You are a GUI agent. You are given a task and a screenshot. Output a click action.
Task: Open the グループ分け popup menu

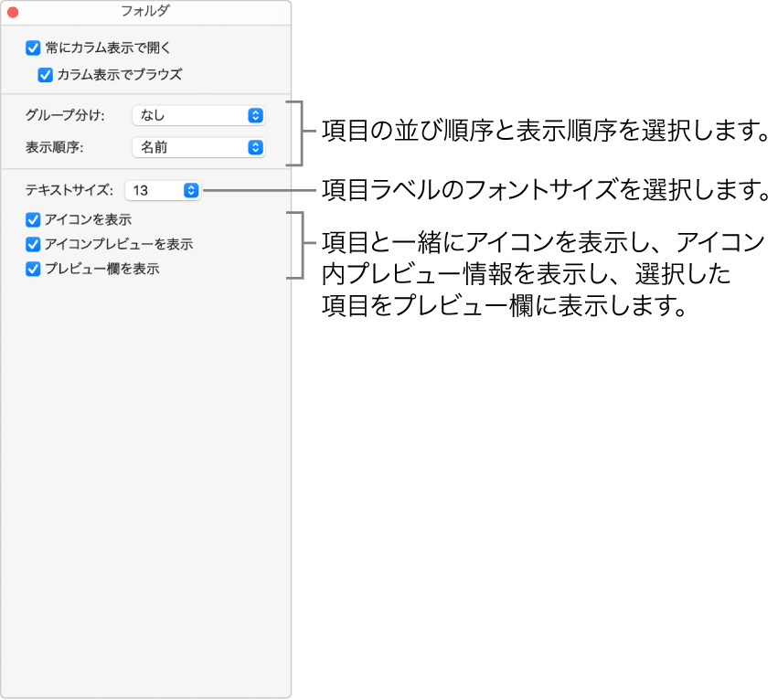[x=198, y=115]
